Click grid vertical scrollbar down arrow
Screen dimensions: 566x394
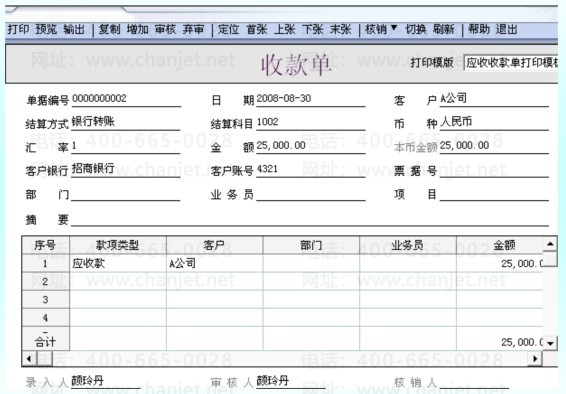[x=550, y=343]
